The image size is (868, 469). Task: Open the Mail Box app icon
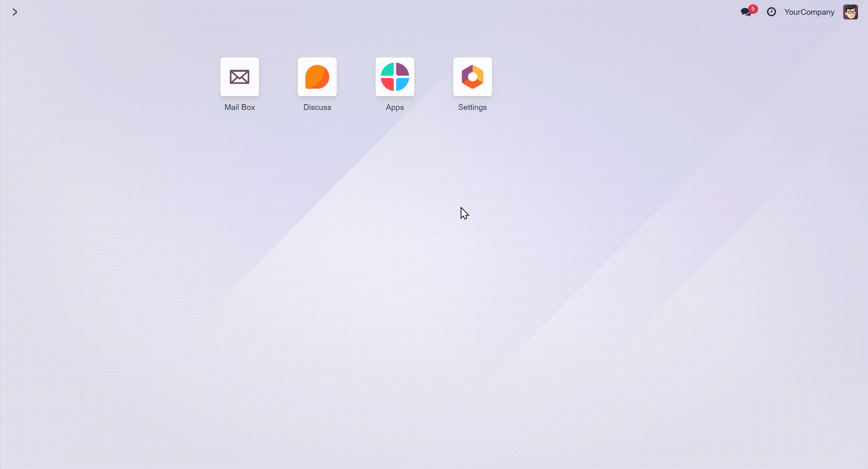pyautogui.click(x=239, y=77)
